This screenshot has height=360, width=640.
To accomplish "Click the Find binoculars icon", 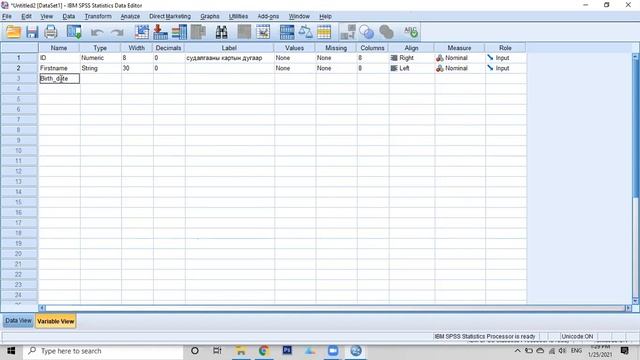I will pos(221,32).
